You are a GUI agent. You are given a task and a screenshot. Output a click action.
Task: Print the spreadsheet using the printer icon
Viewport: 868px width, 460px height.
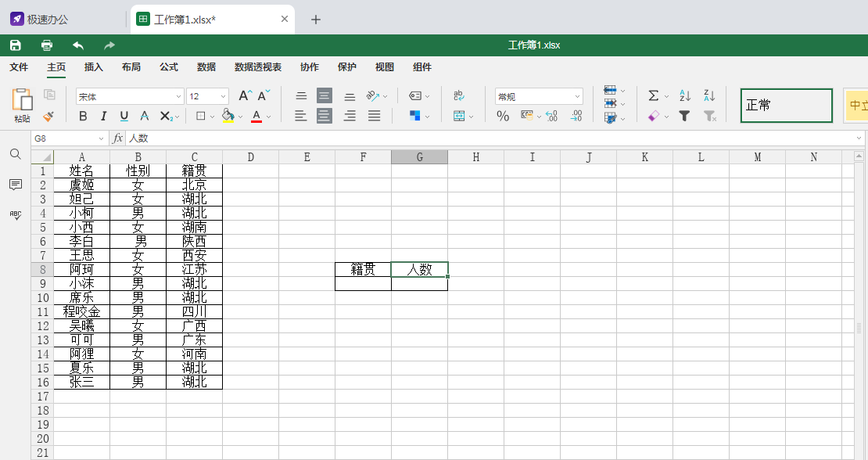[x=47, y=45]
